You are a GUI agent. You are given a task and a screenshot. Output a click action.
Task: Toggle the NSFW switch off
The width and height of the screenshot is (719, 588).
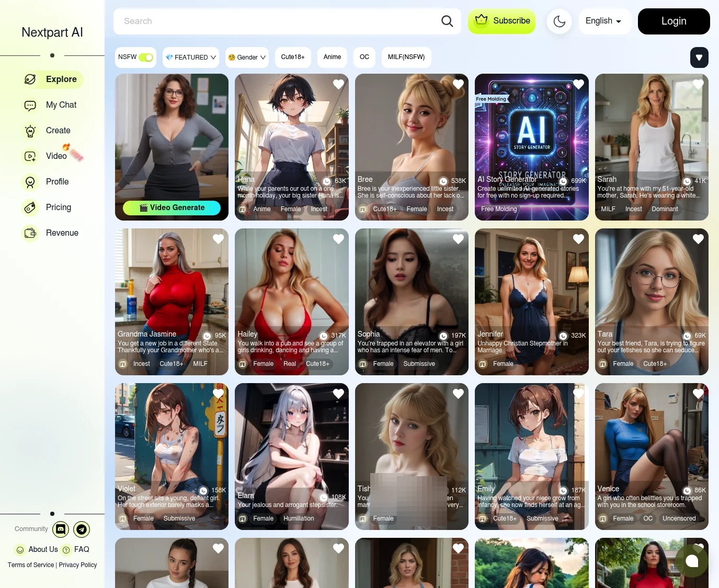click(x=146, y=57)
